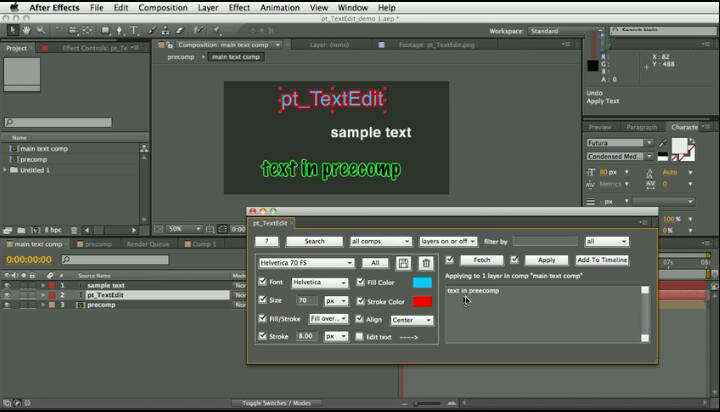Toggle the Size checkbox
Image resolution: width=720 pixels, height=412 pixels.
[x=262, y=299]
